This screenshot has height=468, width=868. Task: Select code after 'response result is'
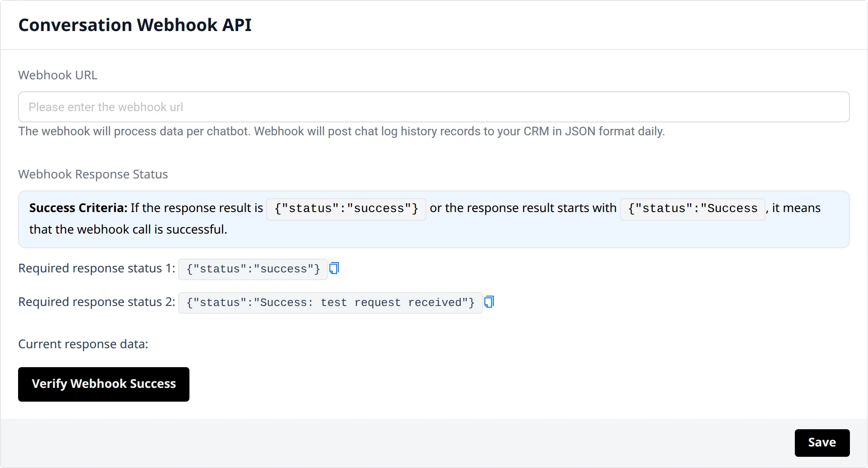[x=346, y=209]
